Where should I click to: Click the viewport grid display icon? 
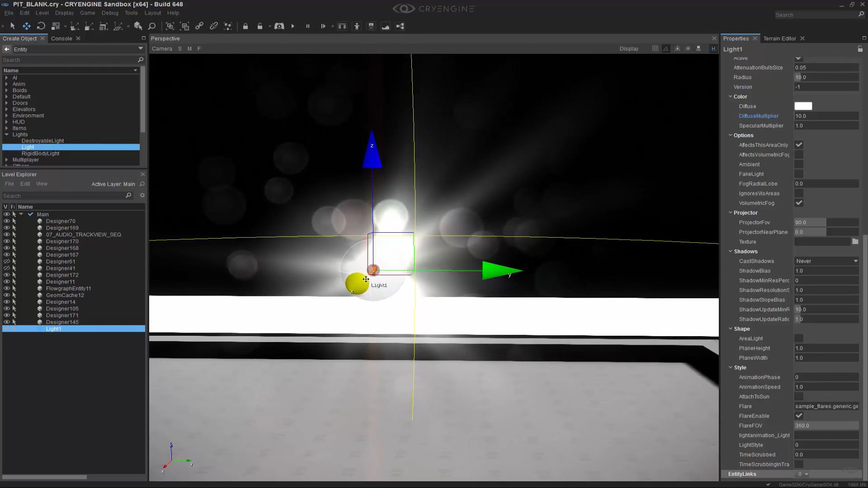(x=655, y=49)
